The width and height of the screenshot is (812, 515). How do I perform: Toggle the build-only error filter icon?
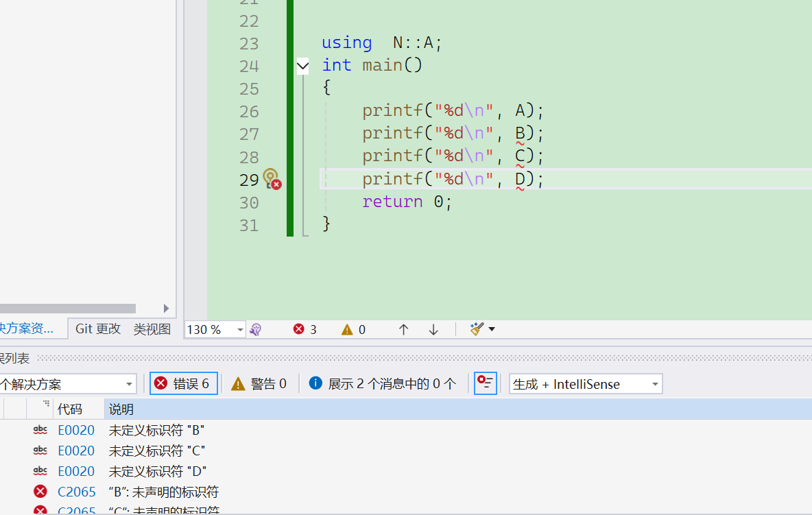[x=486, y=383]
